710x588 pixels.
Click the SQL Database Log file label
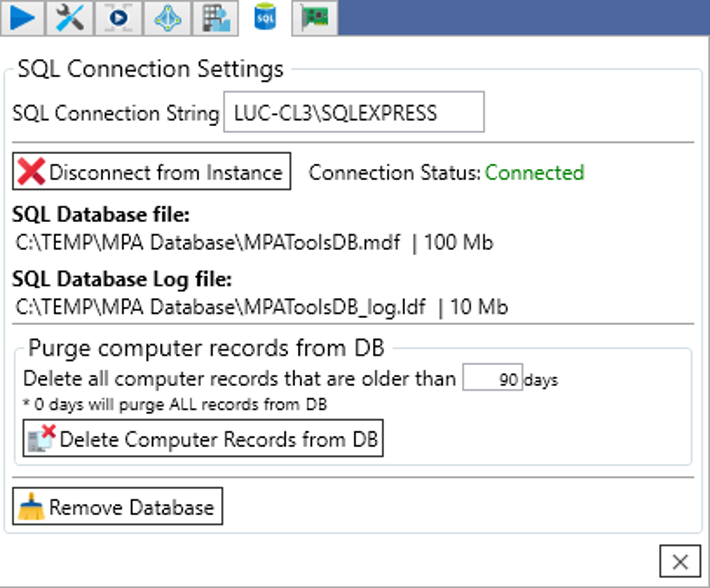122,280
